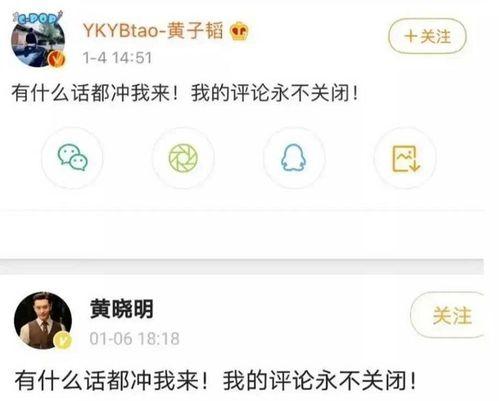Share the post to WeChat
Viewport: 499px width, 401px height.
pos(72,158)
